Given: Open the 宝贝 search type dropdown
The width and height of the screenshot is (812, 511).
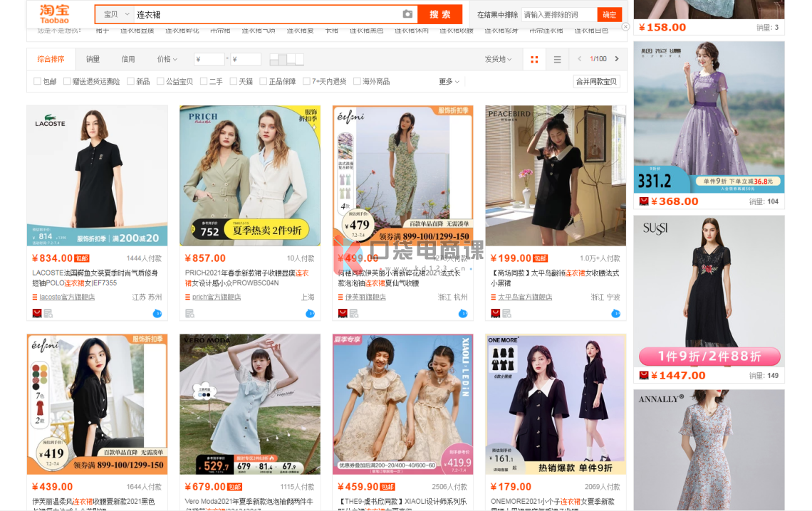Looking at the screenshot, I should (x=115, y=14).
